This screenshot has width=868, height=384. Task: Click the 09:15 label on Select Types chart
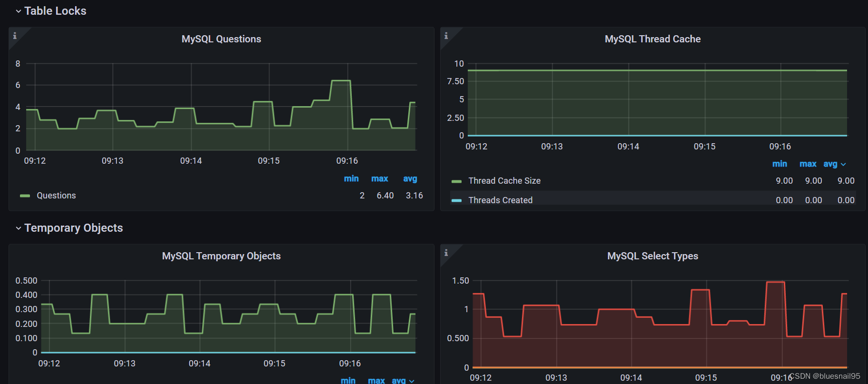(706, 378)
